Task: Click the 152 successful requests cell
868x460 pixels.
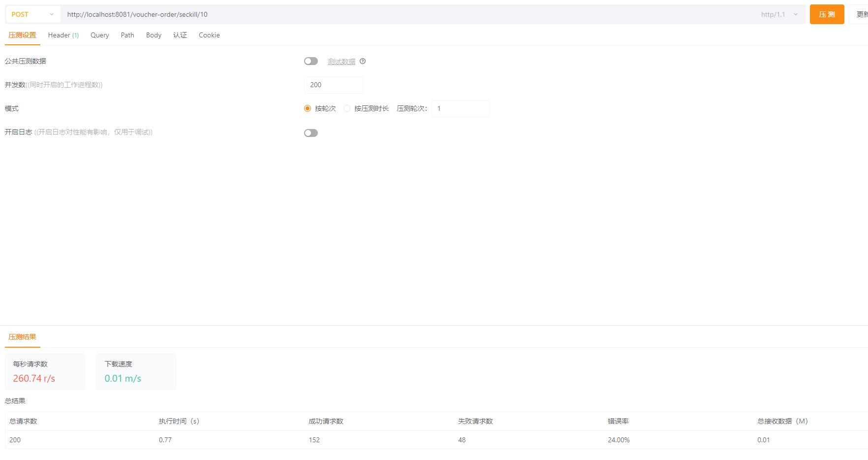Action: 314,440
